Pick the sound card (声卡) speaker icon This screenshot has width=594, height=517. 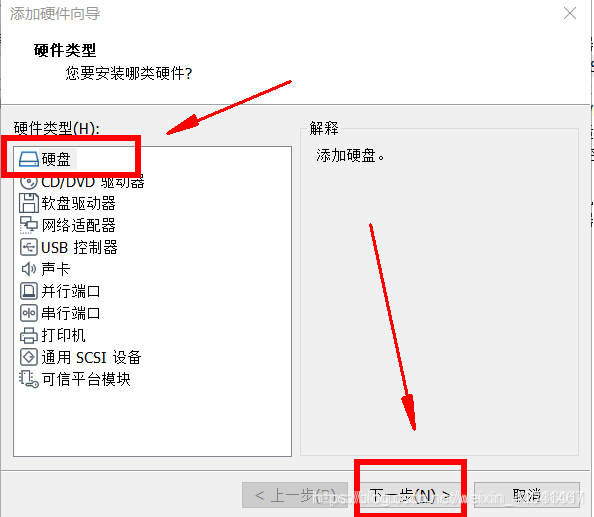tap(29, 269)
